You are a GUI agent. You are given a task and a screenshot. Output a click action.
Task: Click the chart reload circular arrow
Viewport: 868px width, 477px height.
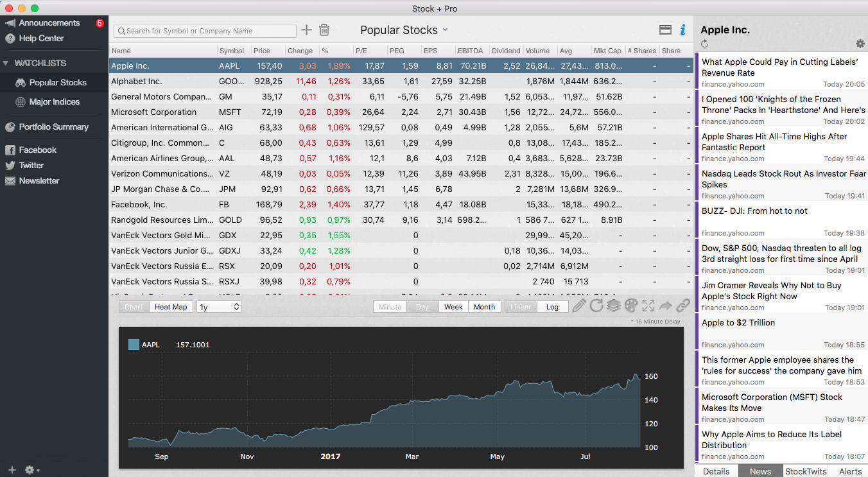(x=596, y=306)
